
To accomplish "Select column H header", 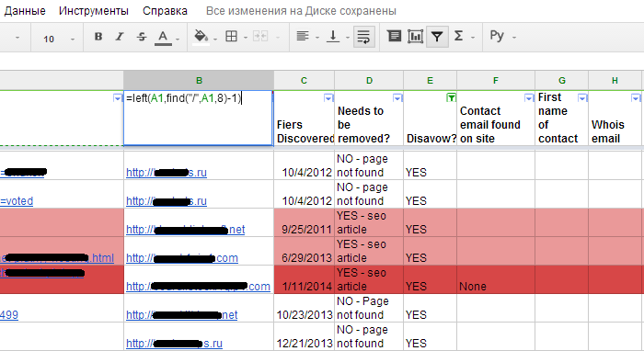I will point(615,80).
